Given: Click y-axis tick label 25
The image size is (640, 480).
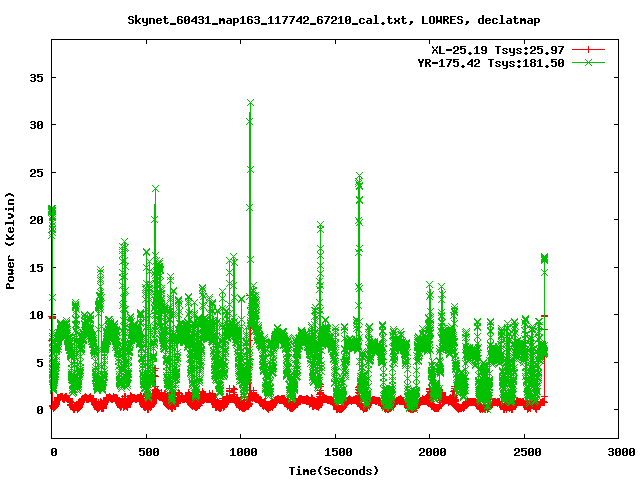Looking at the screenshot, I should click(x=36, y=173).
